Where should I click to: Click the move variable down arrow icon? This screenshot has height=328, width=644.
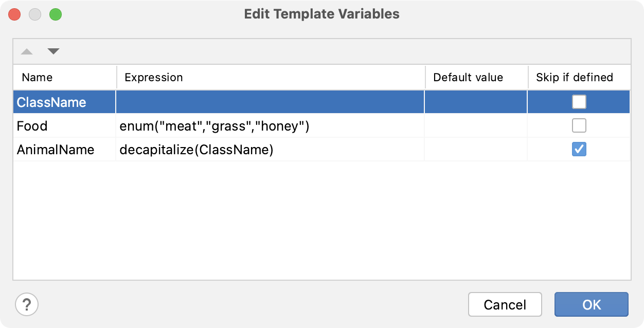tap(54, 51)
